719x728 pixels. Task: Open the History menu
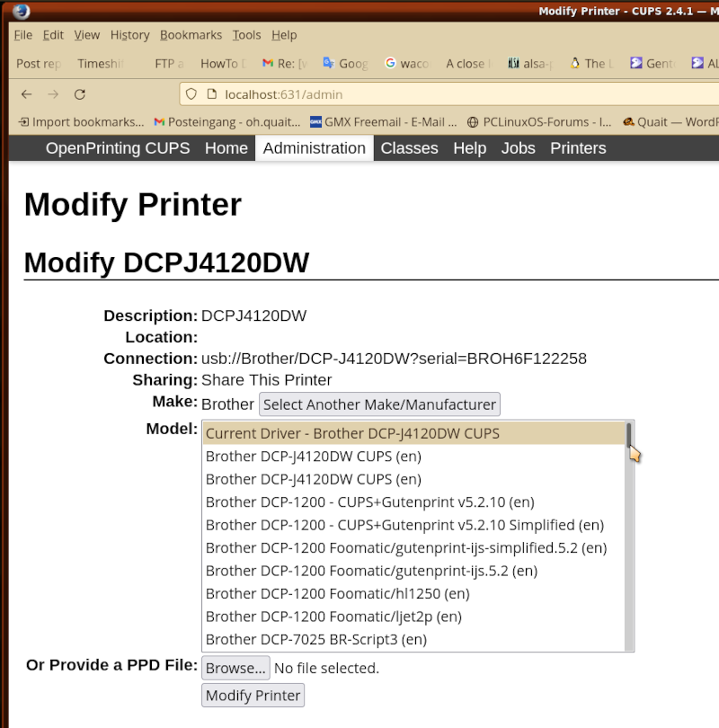coord(129,35)
